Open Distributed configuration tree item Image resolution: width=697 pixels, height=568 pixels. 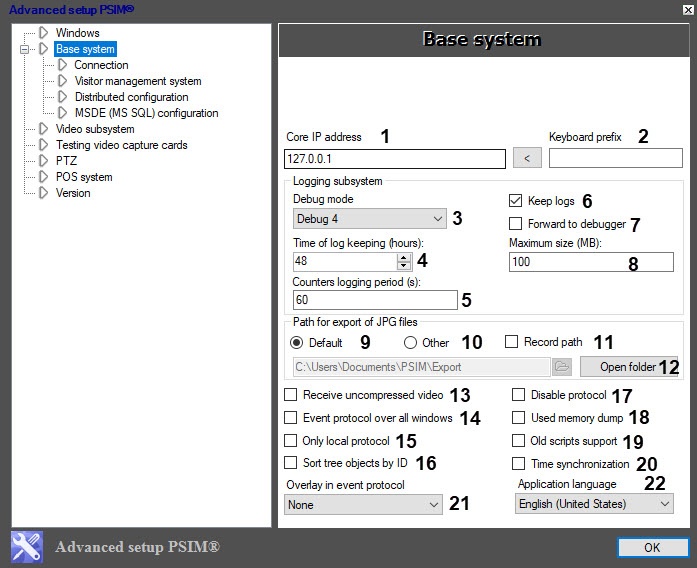(132, 97)
